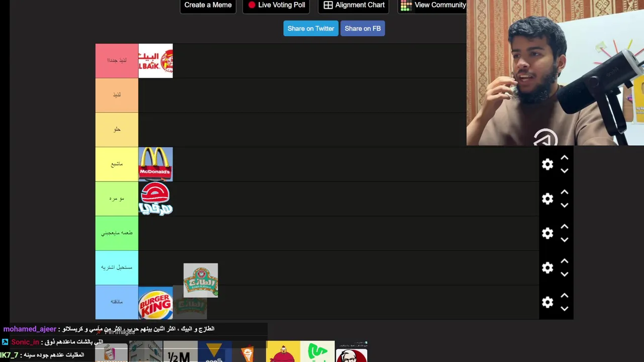Share the tier list on FB
The width and height of the screenshot is (644, 362).
(362, 29)
